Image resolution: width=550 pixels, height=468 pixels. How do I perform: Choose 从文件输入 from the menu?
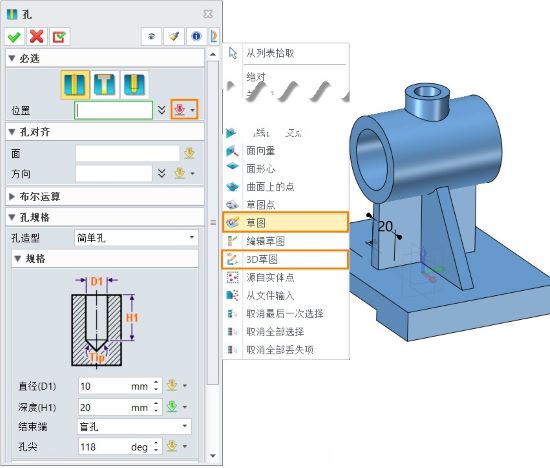(x=286, y=295)
